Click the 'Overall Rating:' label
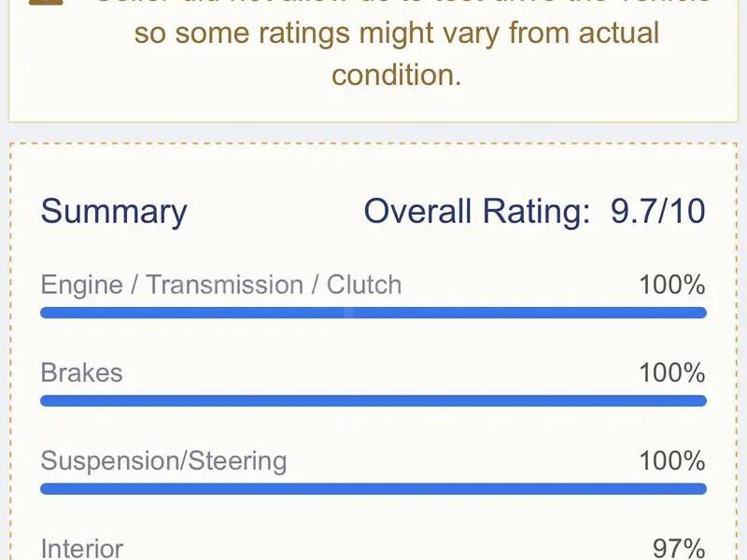 click(x=476, y=212)
